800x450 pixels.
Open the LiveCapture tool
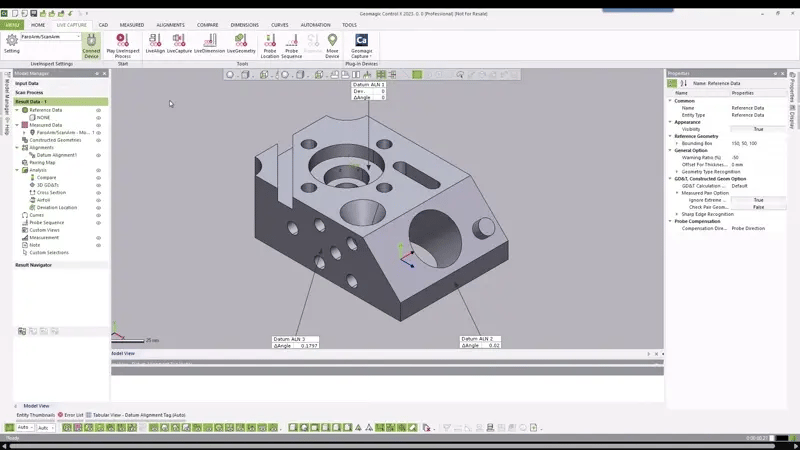coord(179,42)
